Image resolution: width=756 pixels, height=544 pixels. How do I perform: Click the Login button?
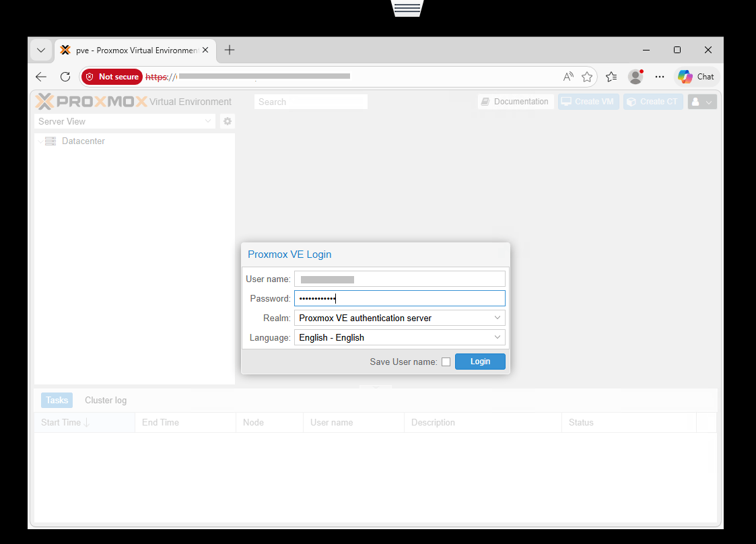pos(480,362)
